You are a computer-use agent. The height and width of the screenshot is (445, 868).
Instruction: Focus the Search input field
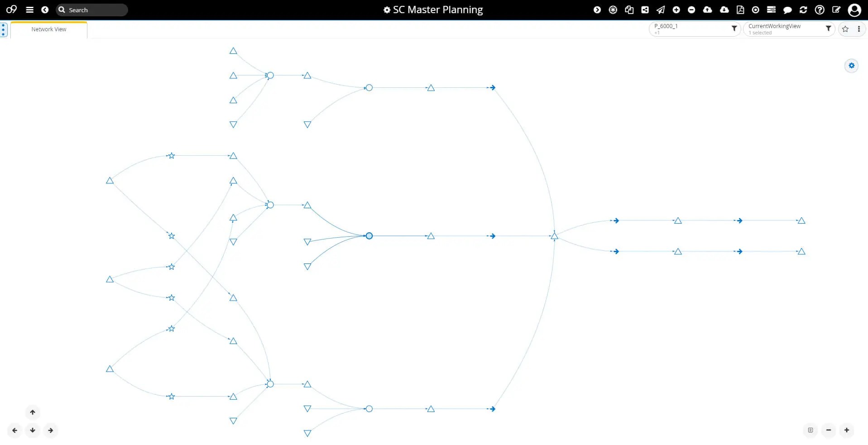92,10
